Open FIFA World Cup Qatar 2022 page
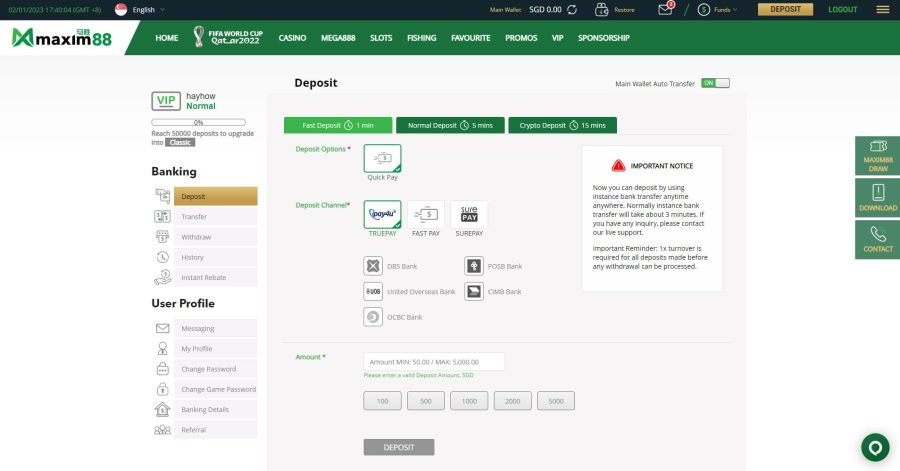 [x=228, y=37]
